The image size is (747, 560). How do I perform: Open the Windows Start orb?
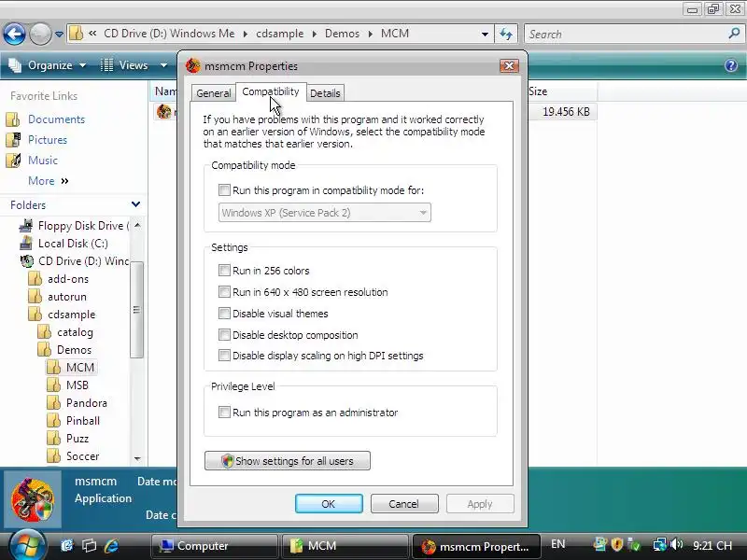tap(27, 545)
